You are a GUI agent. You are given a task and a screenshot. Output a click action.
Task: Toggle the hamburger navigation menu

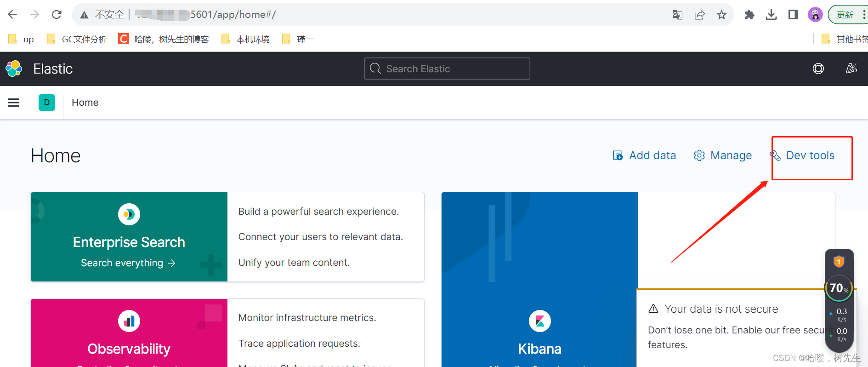click(14, 103)
